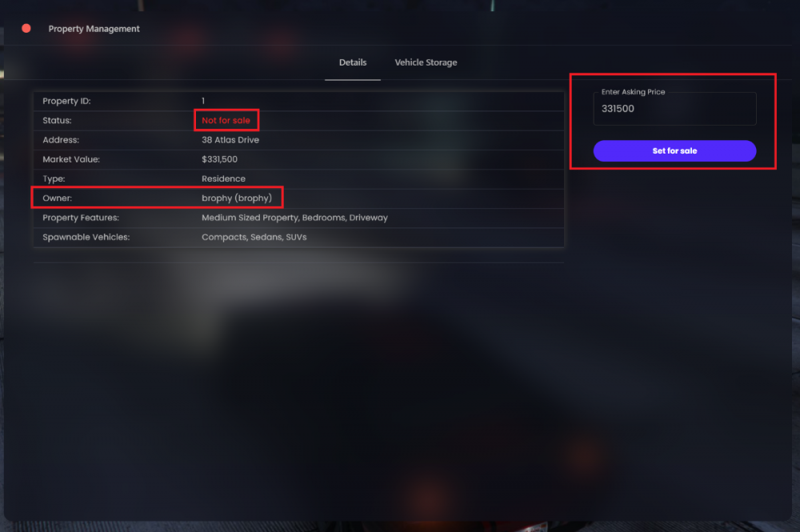The height and width of the screenshot is (532, 800).
Task: Close panel with the red dot icon
Action: 26,29
